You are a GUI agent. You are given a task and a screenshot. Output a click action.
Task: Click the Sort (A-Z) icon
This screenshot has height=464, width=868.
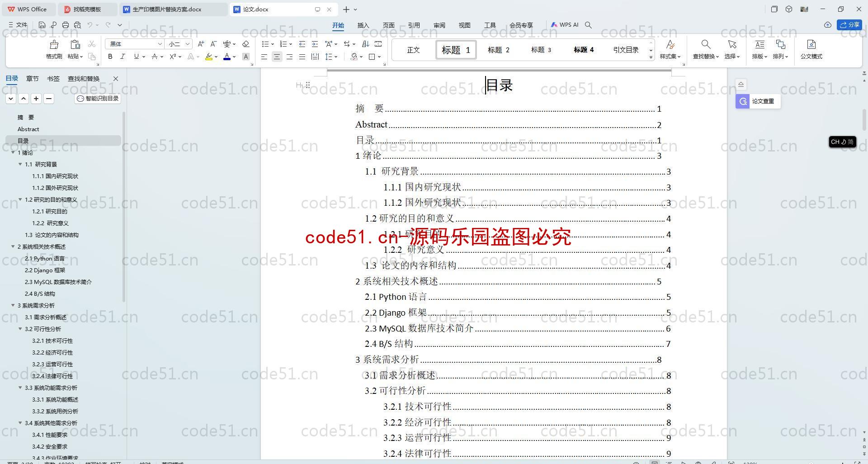pyautogui.click(x=365, y=44)
